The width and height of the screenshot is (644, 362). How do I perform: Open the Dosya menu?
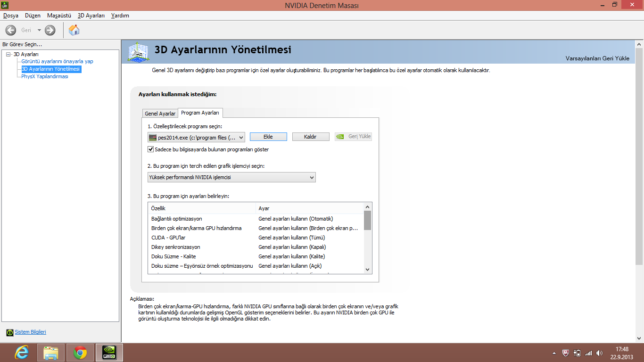pyautogui.click(x=11, y=16)
